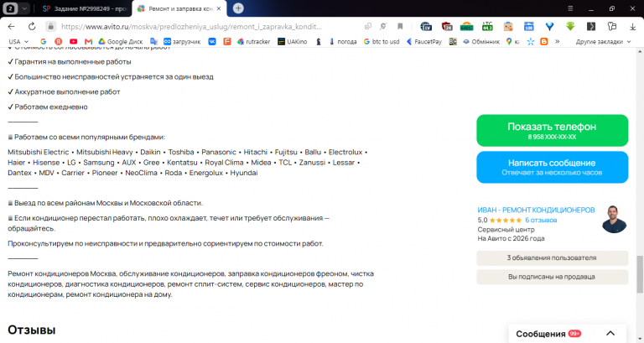Open the site security padlock info

[x=50, y=26]
